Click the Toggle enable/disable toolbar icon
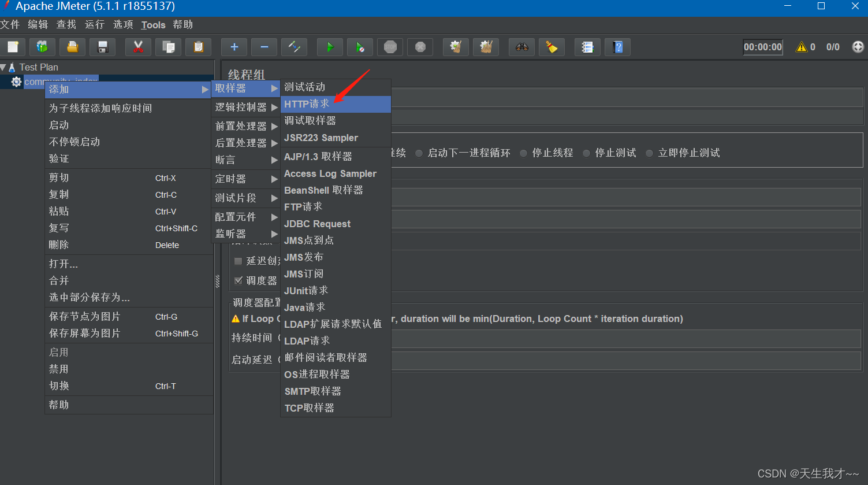Image resolution: width=868 pixels, height=485 pixels. [294, 47]
